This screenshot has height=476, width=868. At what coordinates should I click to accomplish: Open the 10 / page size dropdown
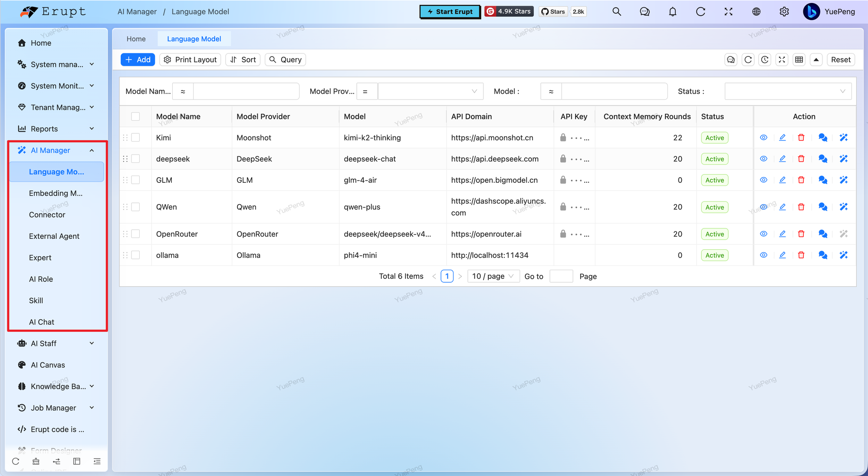pyautogui.click(x=493, y=276)
